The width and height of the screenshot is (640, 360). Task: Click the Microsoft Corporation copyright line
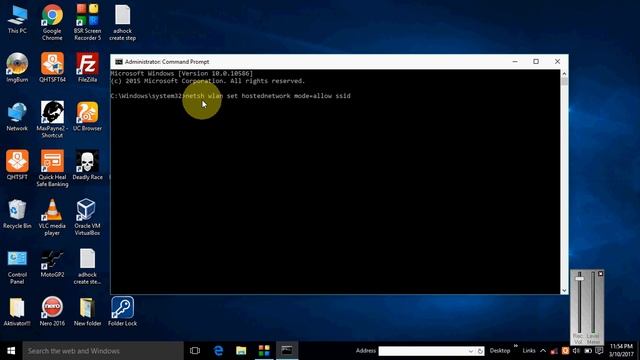208,81
